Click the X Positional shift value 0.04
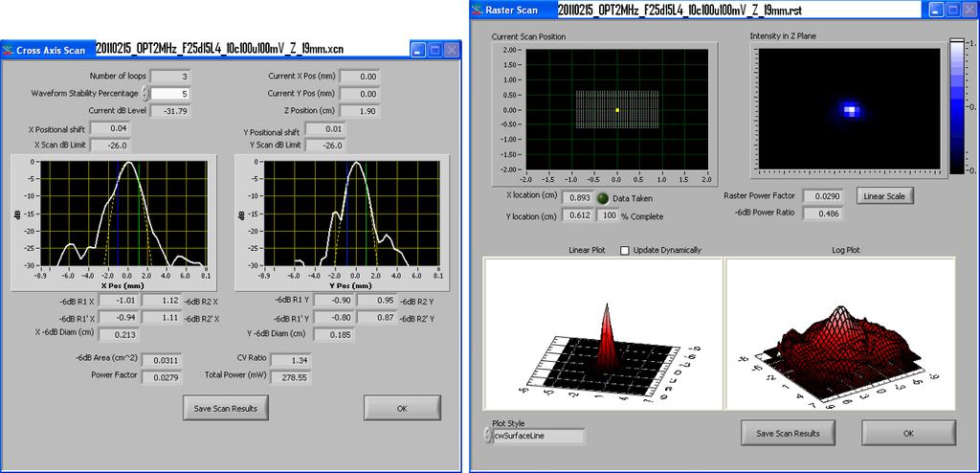Image resolution: width=980 pixels, height=473 pixels. 111,128
